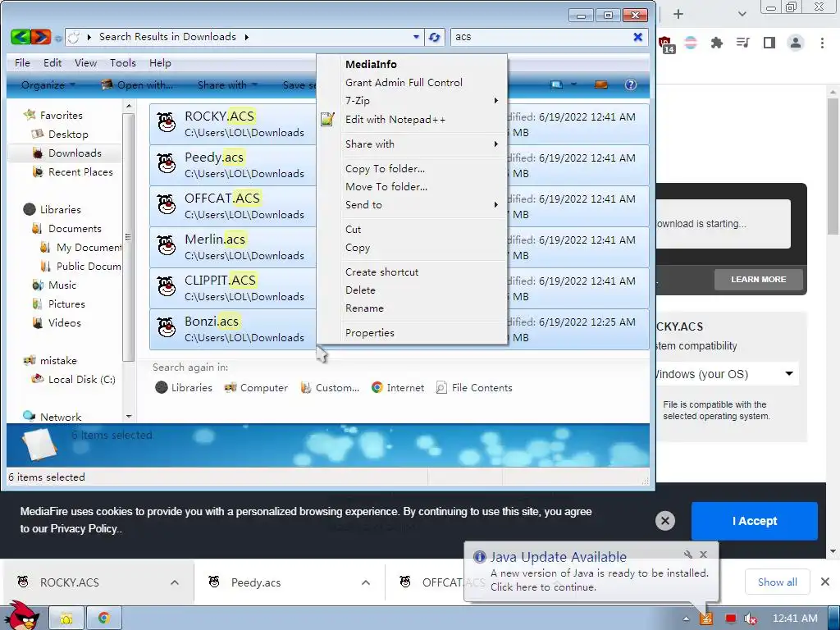Image resolution: width=840 pixels, height=630 pixels.
Task: Open the Windows (your OS) dropdown
Action: coord(728,374)
